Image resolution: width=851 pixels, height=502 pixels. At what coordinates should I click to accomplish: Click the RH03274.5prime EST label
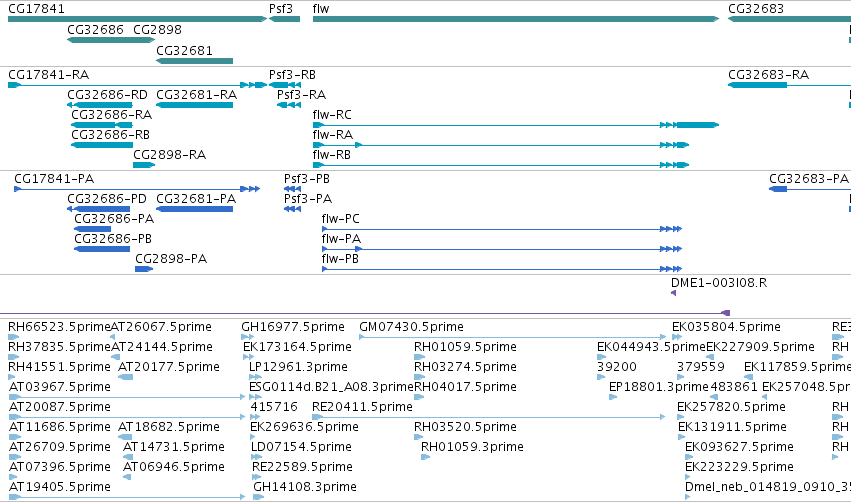[x=466, y=367]
